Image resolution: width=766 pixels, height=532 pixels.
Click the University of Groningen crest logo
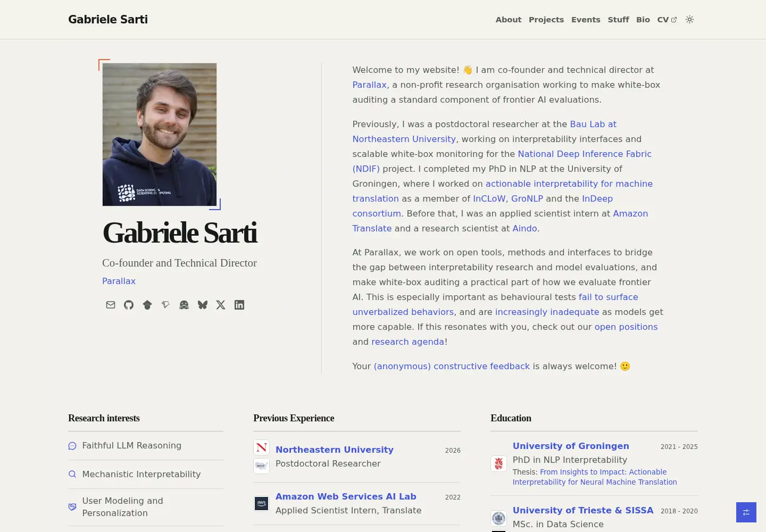click(498, 463)
